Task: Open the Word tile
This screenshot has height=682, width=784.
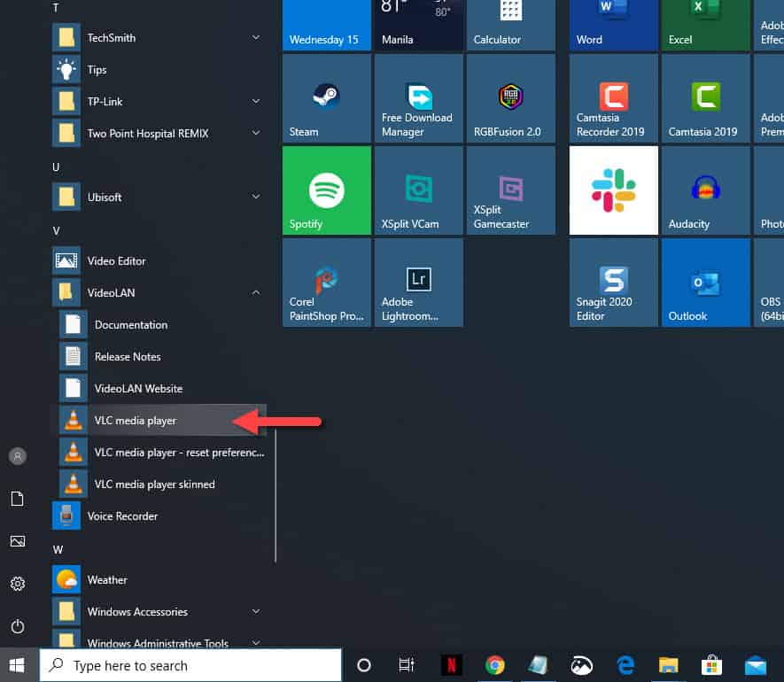Action: (614, 25)
